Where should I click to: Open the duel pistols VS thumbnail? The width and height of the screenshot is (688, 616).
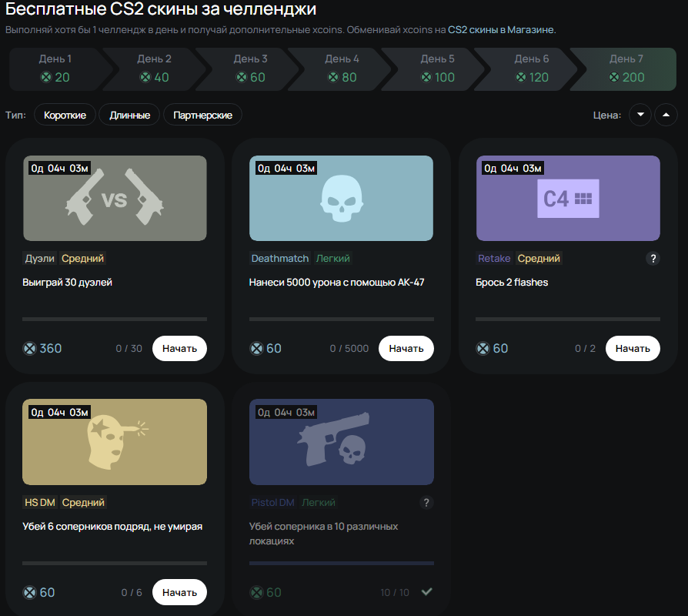115,198
